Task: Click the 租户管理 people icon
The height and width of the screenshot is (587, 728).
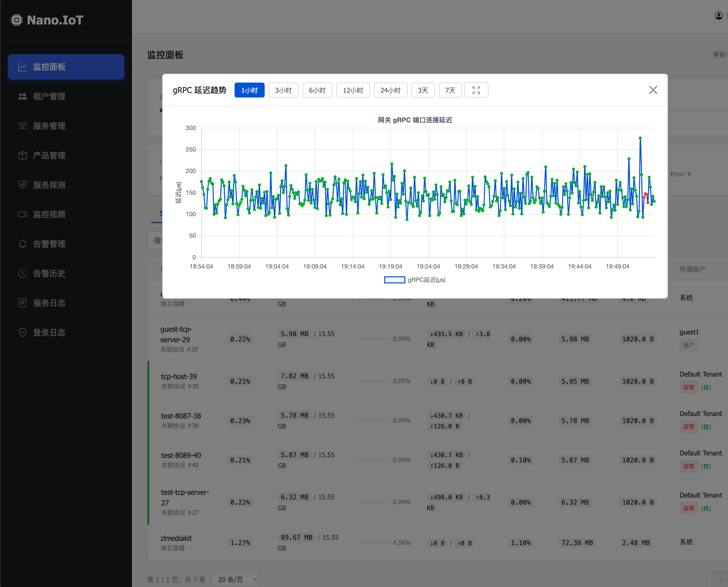Action: [x=22, y=96]
